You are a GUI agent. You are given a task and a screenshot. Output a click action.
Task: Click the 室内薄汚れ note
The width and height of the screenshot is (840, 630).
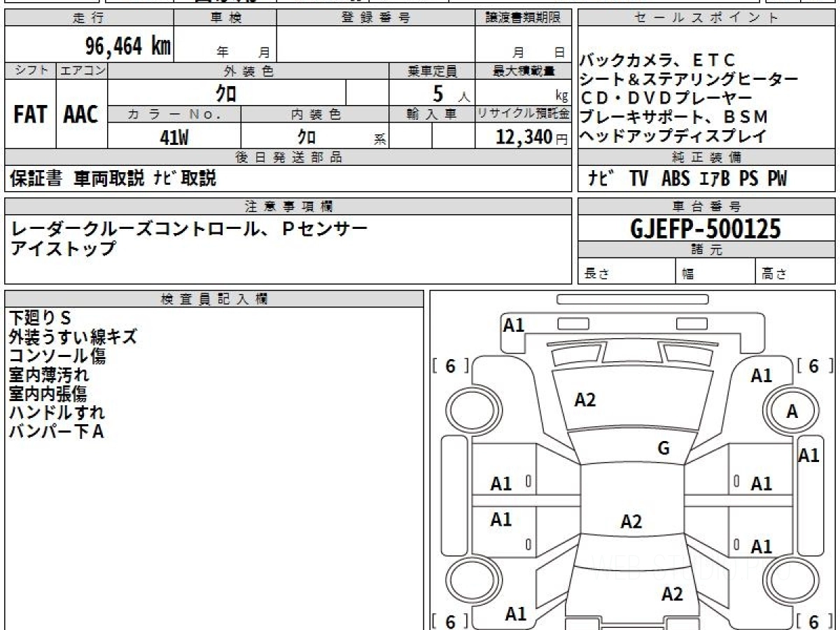[49, 374]
